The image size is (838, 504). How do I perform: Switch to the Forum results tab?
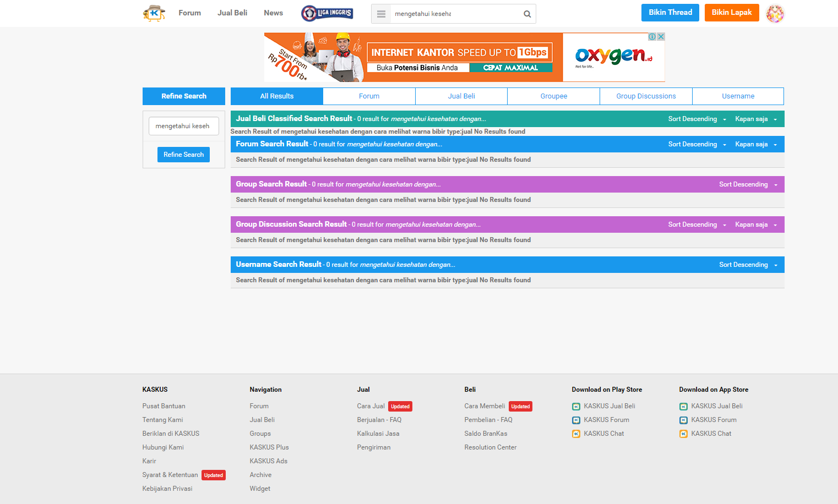(369, 96)
